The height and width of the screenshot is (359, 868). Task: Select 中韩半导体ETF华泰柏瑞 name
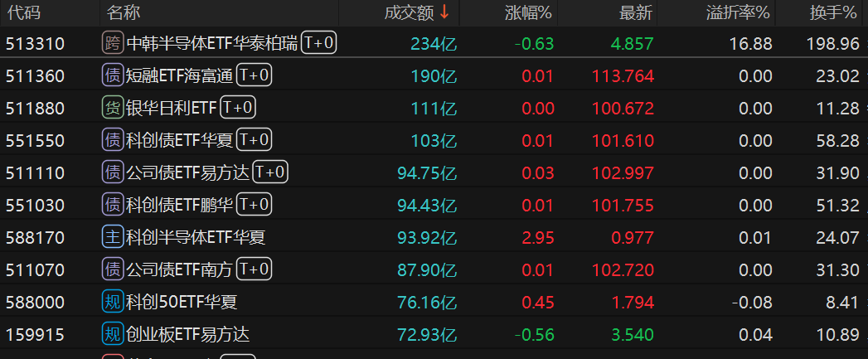pos(212,43)
